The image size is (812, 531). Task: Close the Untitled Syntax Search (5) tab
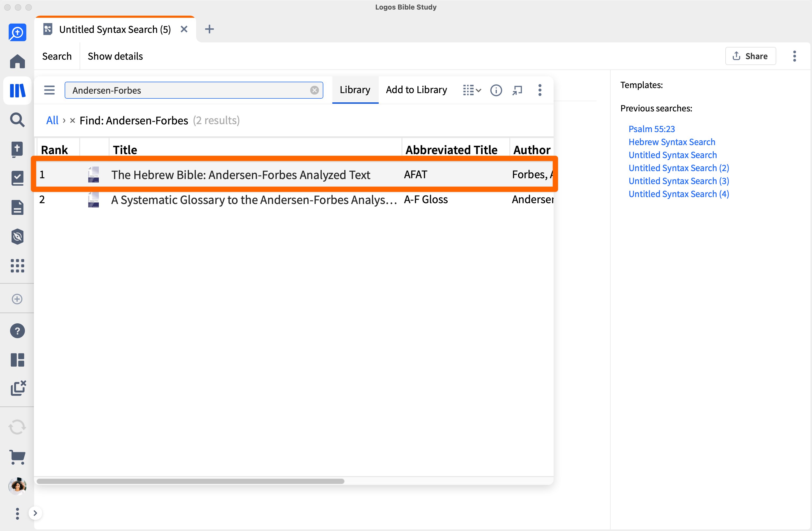coord(184,29)
